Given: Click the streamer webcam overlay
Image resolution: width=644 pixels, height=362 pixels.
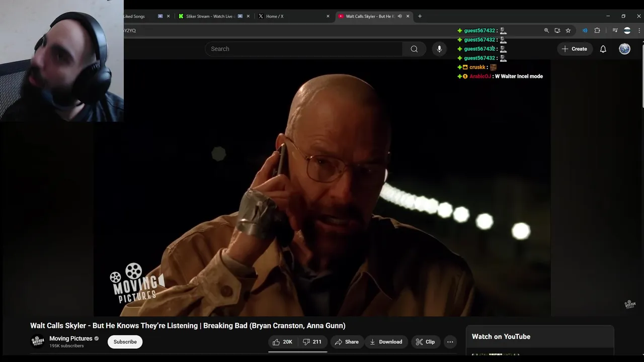Looking at the screenshot, I should tap(61, 60).
